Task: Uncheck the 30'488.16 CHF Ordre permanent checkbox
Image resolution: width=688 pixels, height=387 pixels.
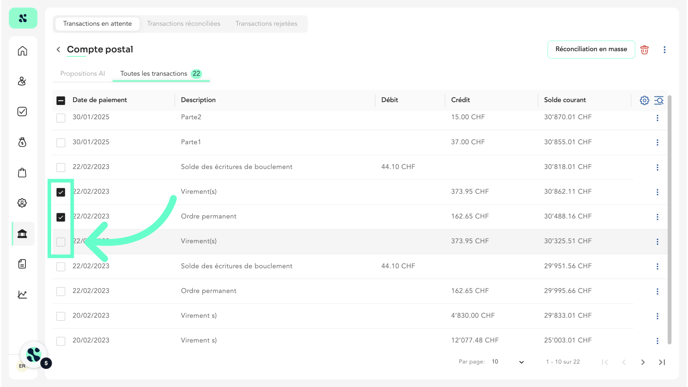Action: [x=61, y=217]
